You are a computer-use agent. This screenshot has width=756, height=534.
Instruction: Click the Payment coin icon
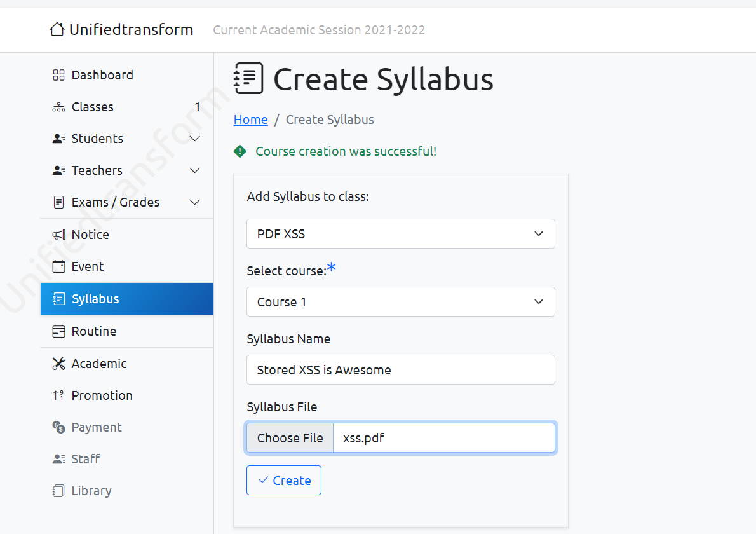click(58, 427)
